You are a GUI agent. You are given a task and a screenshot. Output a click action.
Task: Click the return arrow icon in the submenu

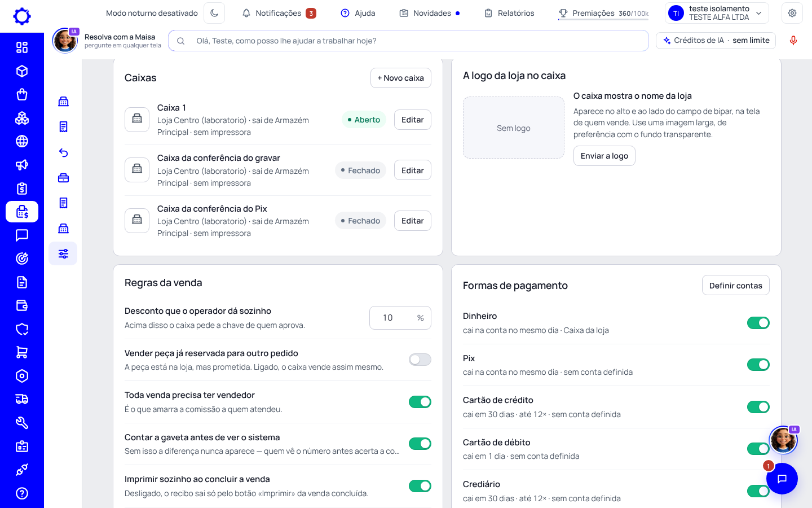pyautogui.click(x=63, y=152)
